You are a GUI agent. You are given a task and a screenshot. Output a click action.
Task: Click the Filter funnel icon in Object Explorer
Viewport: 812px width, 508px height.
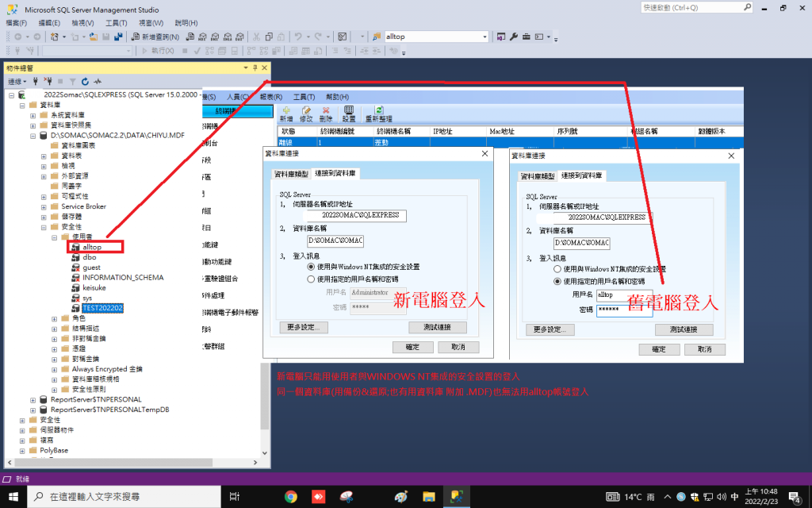[72, 82]
